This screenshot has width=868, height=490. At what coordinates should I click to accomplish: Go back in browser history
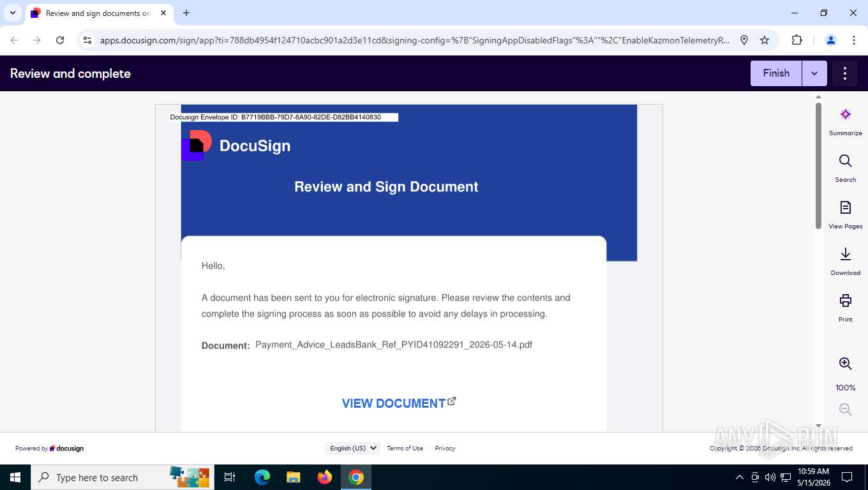tap(14, 40)
